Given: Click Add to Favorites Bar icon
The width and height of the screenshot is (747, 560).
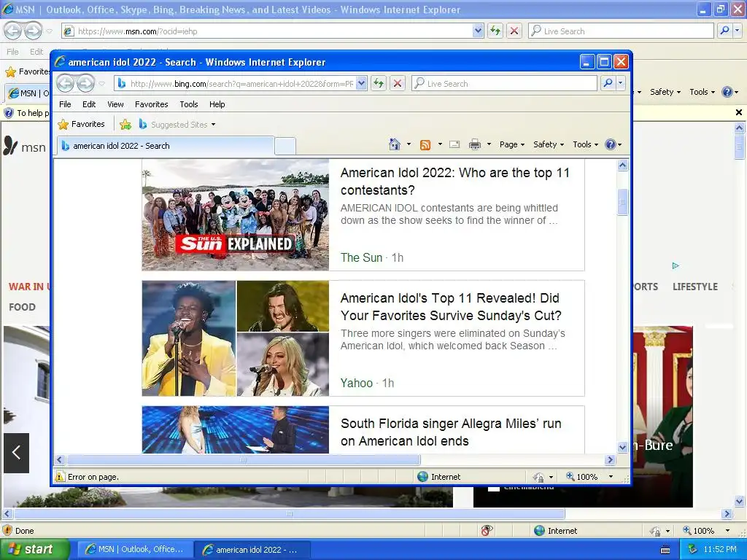Looking at the screenshot, I should click(125, 124).
